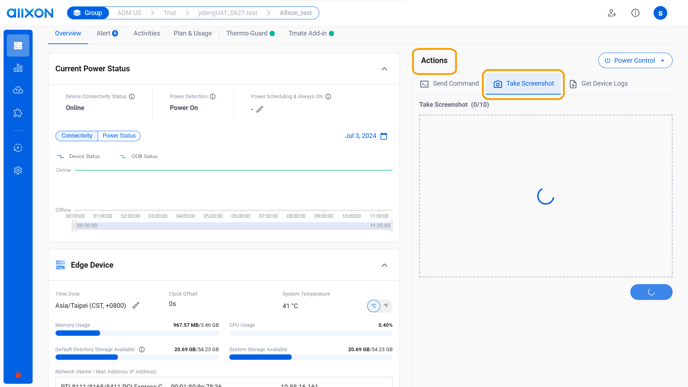Open the Thermo-Guard tab

click(x=251, y=33)
